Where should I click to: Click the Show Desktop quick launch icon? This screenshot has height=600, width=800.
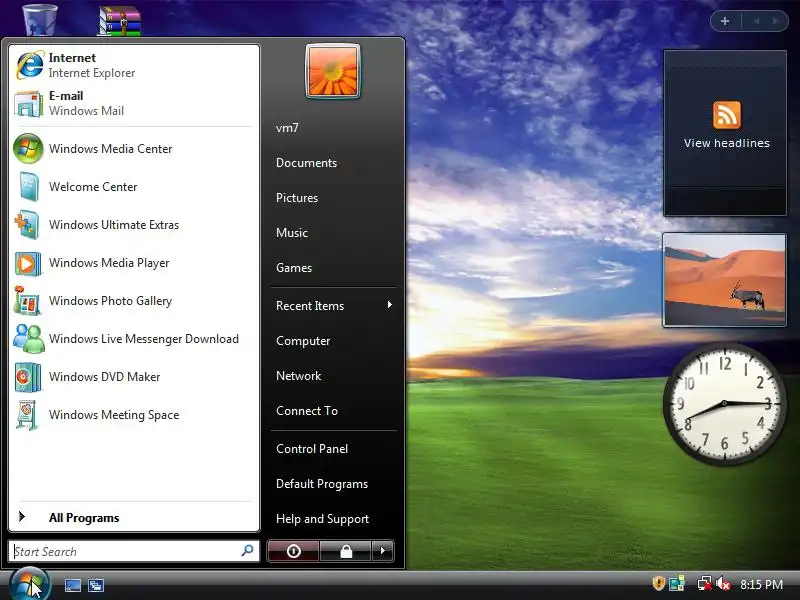point(72,585)
